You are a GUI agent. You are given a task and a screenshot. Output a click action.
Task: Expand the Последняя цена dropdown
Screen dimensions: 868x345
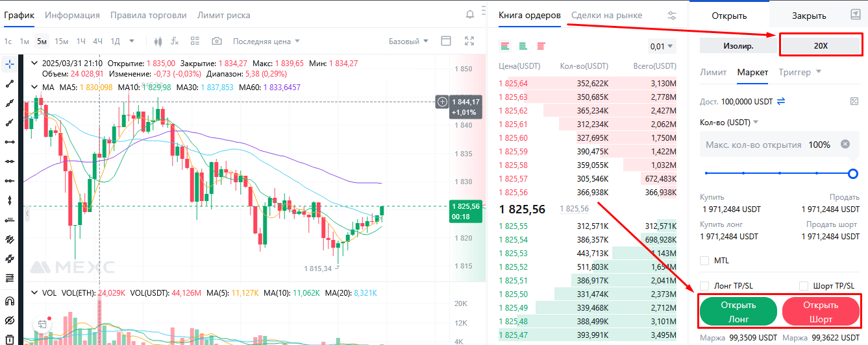[x=266, y=41]
